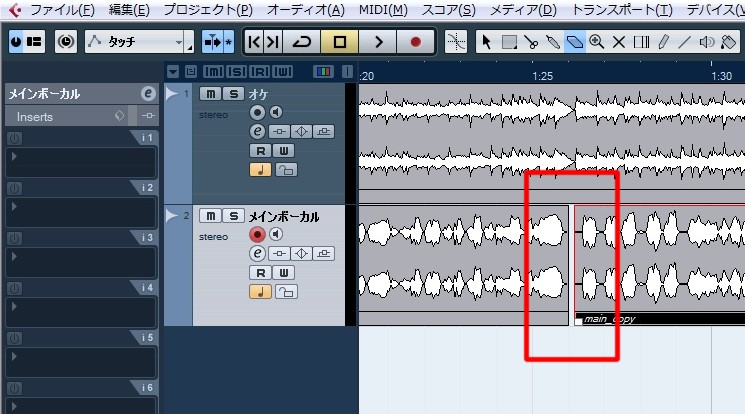Open the track list dropdown arrow
745x414 pixels.
[173, 72]
